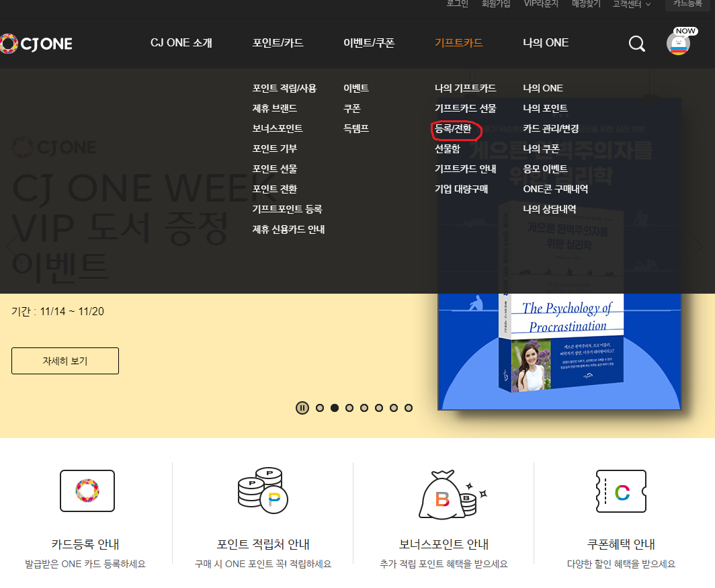
Task: Select 포인트 전환 submenu item
Action: (x=274, y=189)
